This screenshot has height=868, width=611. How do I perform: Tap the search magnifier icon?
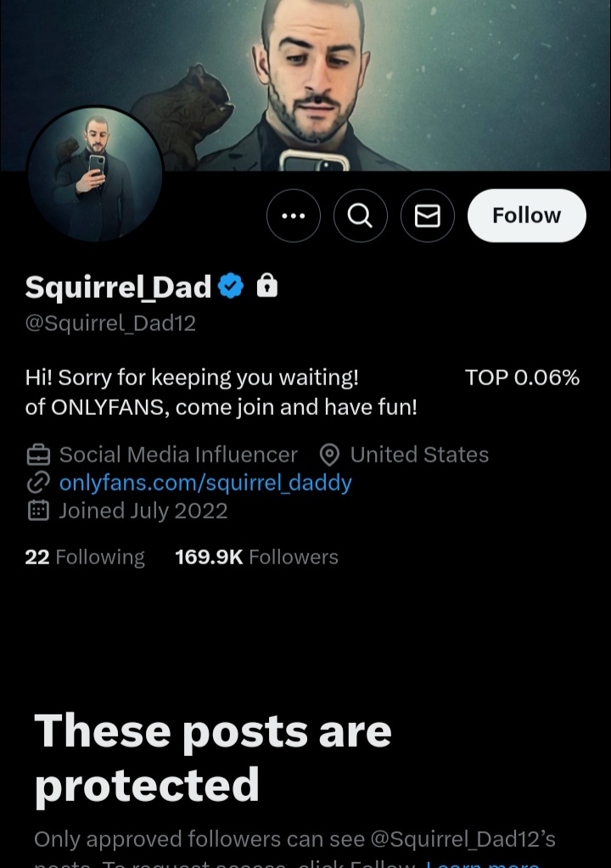361,216
